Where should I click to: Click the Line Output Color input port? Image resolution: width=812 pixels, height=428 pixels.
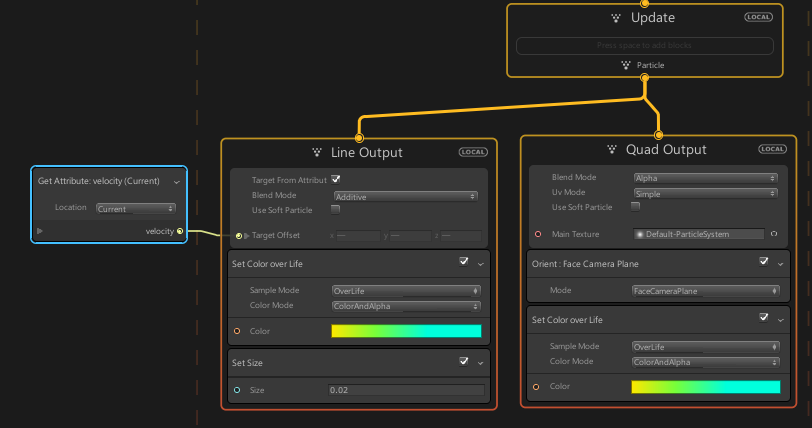(237, 331)
